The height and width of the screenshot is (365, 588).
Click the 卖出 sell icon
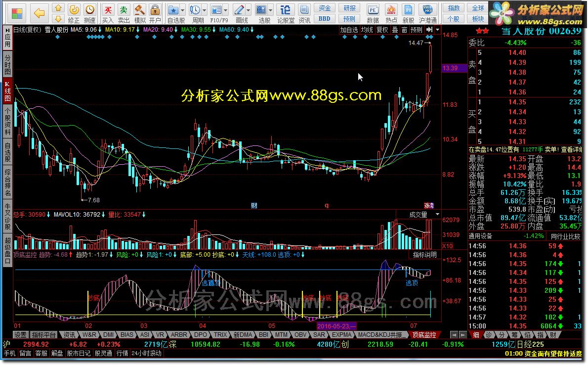124,13
